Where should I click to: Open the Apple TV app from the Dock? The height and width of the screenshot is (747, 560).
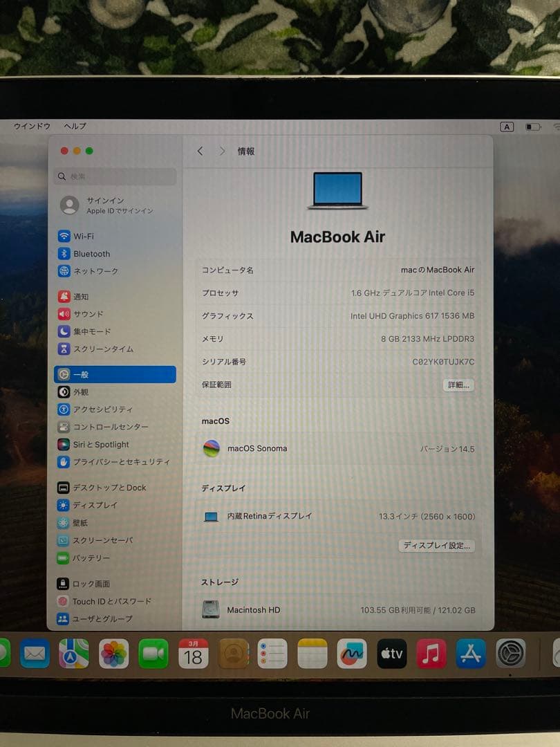[392, 652]
